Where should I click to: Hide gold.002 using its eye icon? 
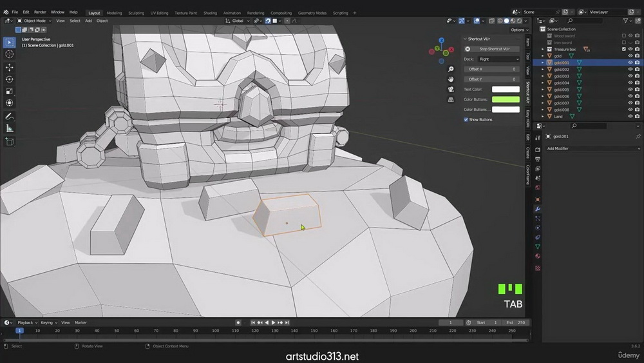[x=630, y=70]
